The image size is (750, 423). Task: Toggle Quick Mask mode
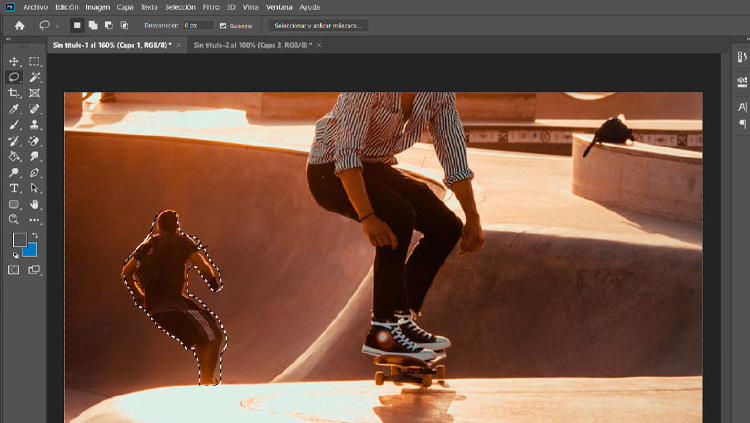click(14, 270)
